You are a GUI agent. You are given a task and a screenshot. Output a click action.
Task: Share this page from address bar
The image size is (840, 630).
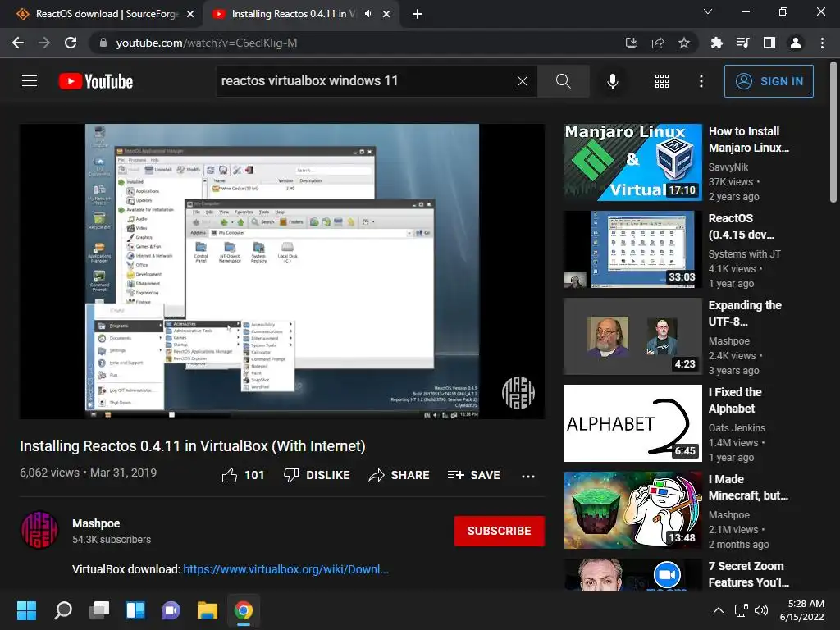point(658,43)
